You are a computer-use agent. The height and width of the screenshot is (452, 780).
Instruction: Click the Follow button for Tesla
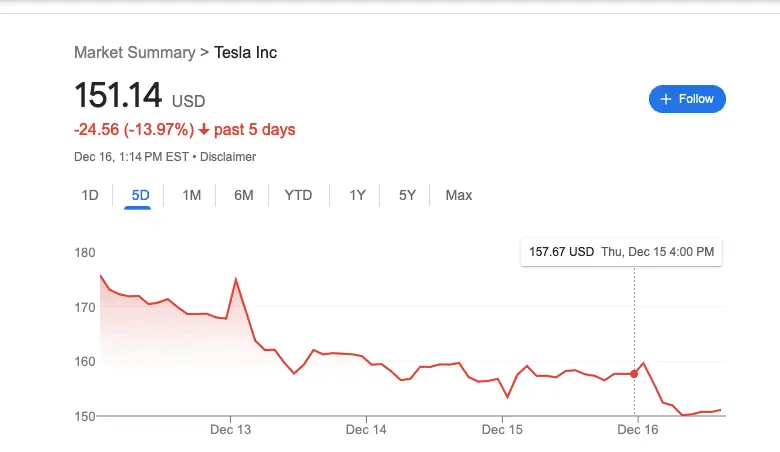(687, 99)
